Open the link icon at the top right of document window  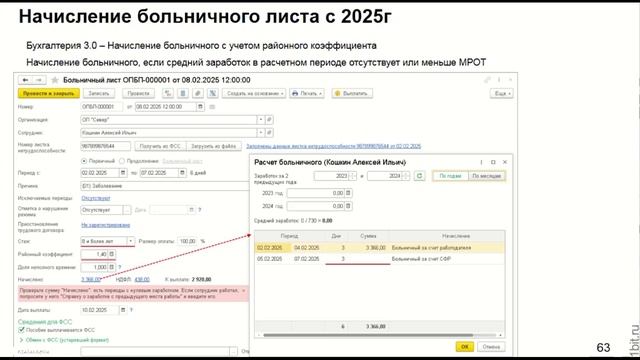point(487,80)
